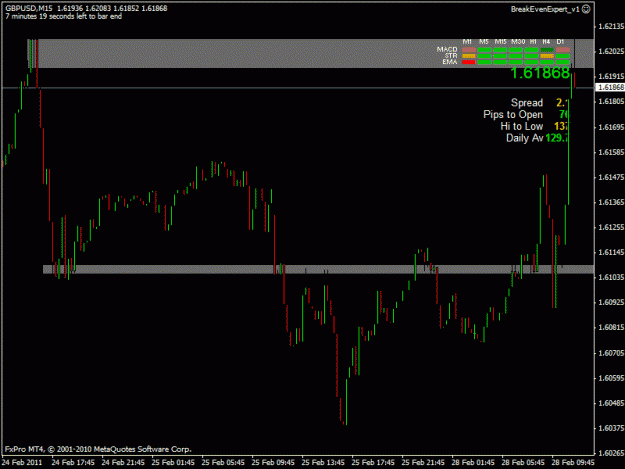Click the 25 Feb 13:45 time axis label
This screenshot has width=625, height=469.
pyautogui.click(x=323, y=462)
